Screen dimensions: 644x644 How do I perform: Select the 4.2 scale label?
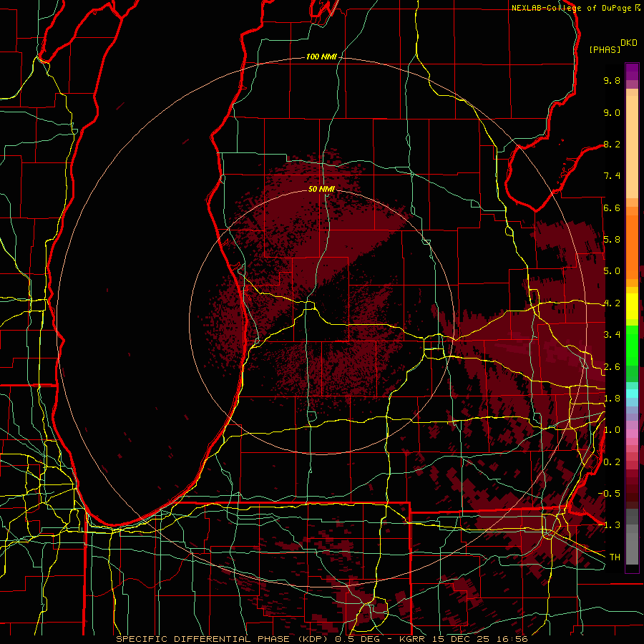tap(612, 303)
